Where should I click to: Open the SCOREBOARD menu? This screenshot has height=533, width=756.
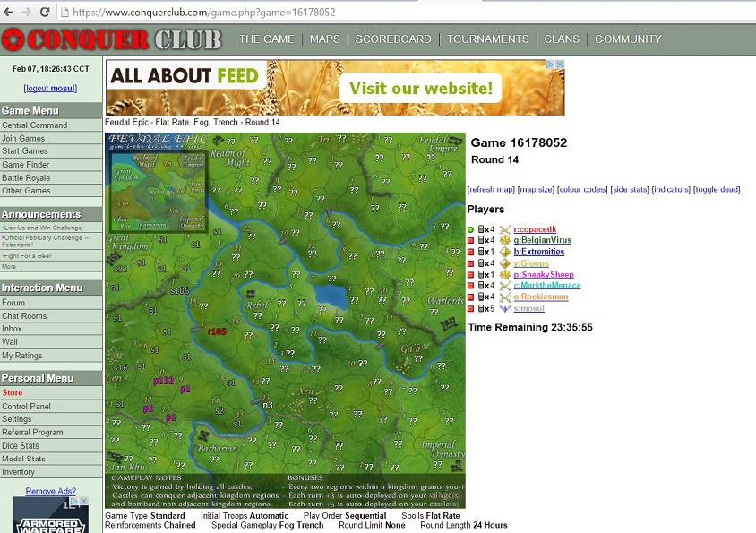tap(392, 39)
